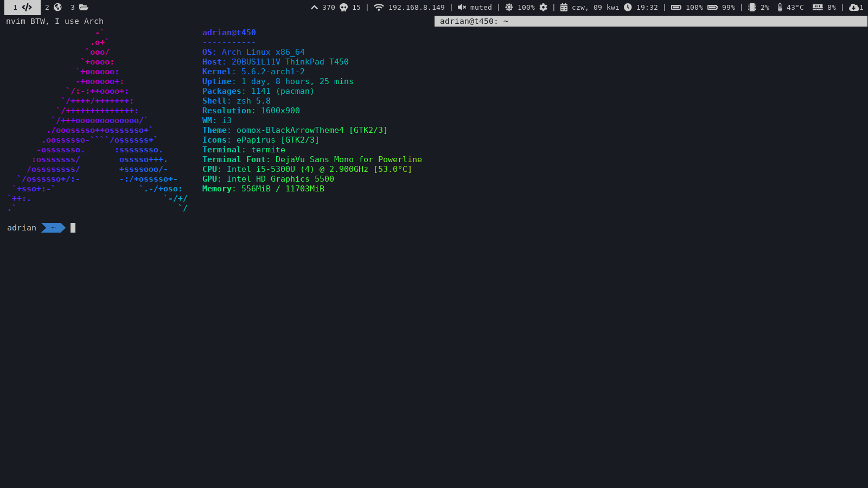Viewport: 868px width, 488px height.
Task: Click the Uptime line
Action: click(278, 81)
